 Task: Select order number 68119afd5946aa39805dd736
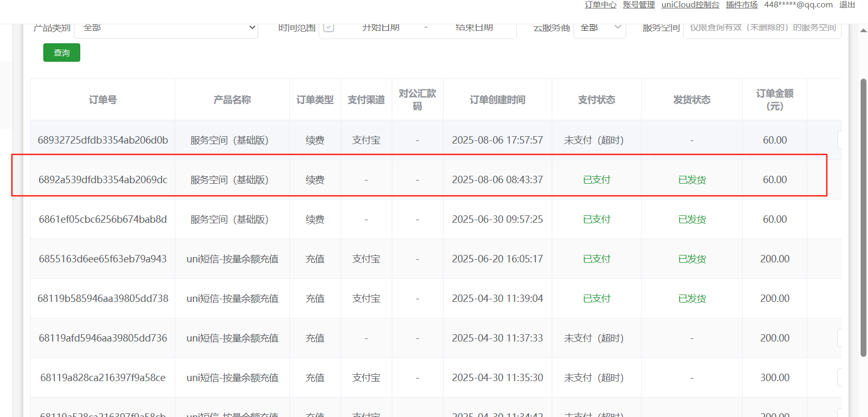click(103, 338)
